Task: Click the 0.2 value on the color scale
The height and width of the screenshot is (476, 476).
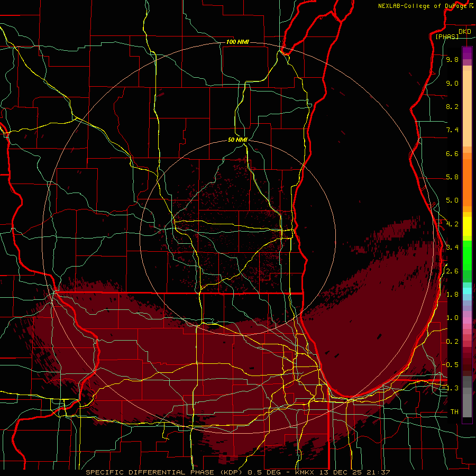Action: click(x=452, y=342)
